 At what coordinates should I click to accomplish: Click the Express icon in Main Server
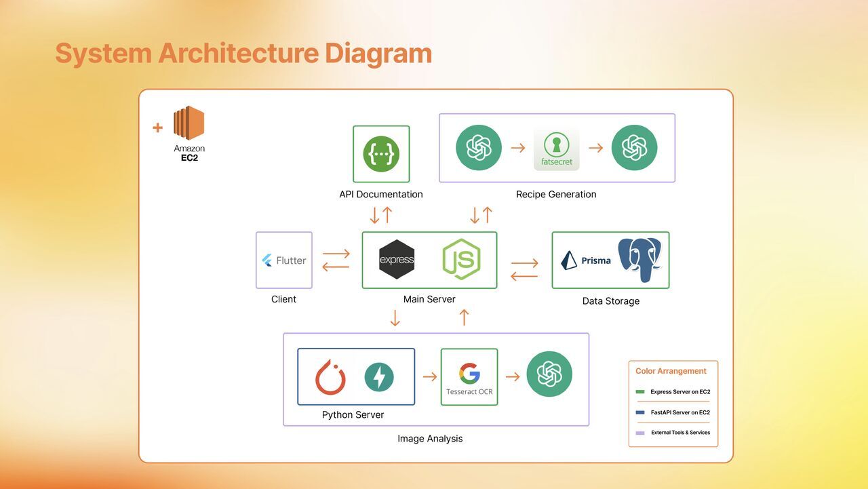click(397, 260)
